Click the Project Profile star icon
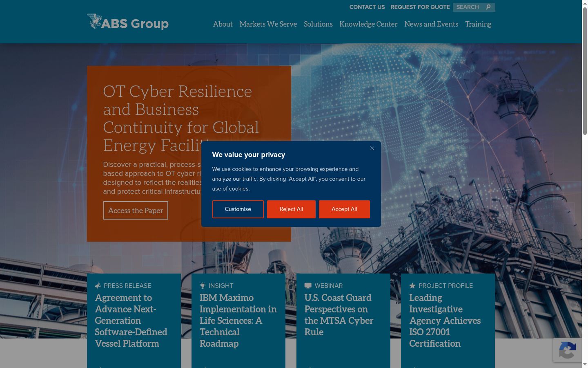Screen dimensions: 588x368 coord(412,285)
